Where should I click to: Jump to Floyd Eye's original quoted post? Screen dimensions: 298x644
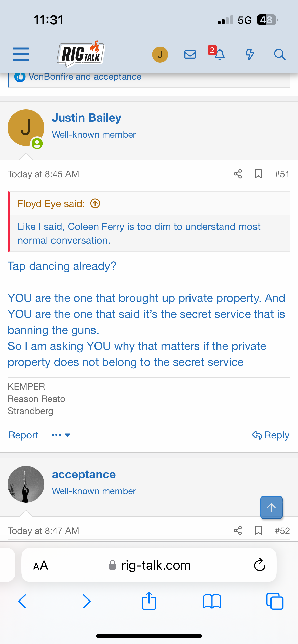[x=95, y=203]
